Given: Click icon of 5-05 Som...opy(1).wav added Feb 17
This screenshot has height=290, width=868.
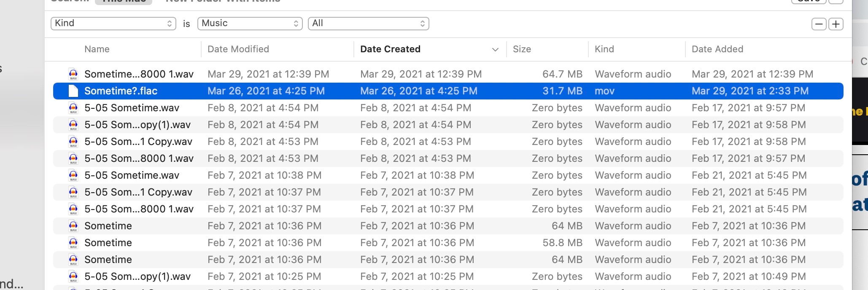Looking at the screenshot, I should (x=73, y=125).
